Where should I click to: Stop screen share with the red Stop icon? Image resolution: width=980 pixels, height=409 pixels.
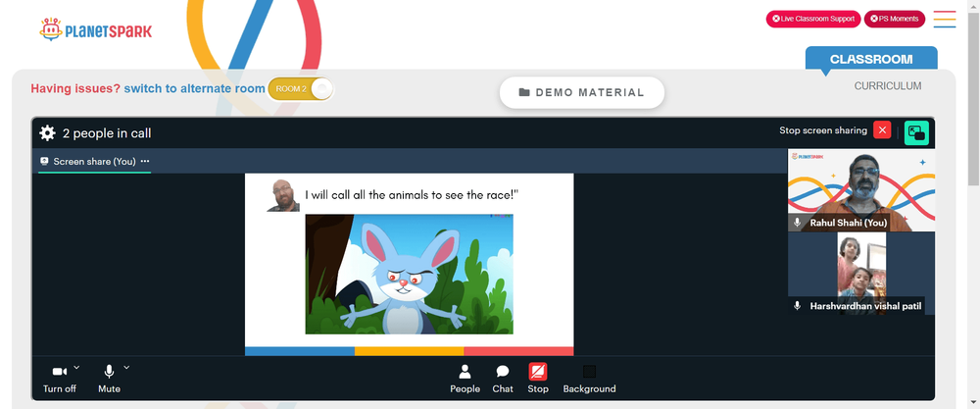coord(537,372)
